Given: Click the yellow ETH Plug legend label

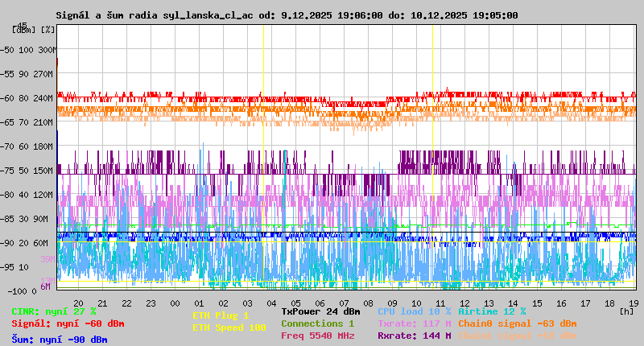Looking at the screenshot, I should (x=221, y=315).
